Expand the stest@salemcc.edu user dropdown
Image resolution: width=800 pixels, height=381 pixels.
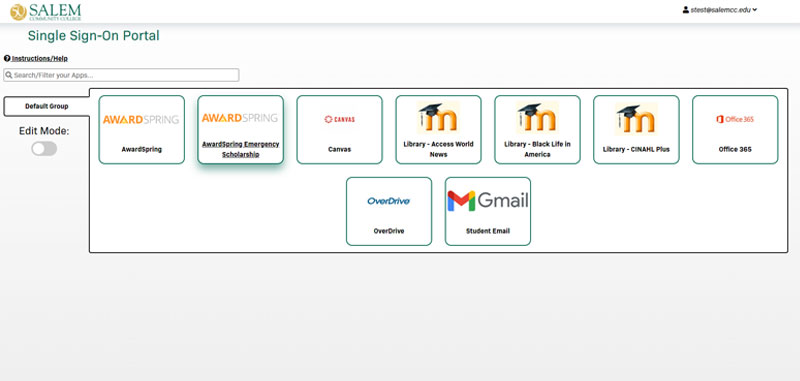tap(720, 10)
